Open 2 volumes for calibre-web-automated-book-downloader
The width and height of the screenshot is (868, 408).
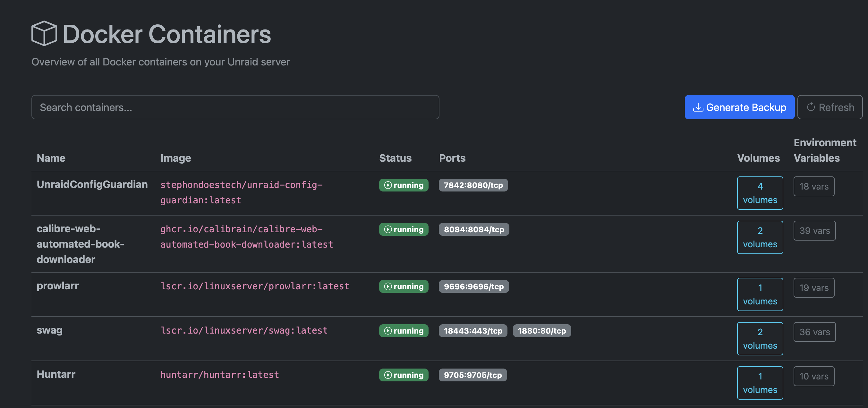pyautogui.click(x=760, y=237)
